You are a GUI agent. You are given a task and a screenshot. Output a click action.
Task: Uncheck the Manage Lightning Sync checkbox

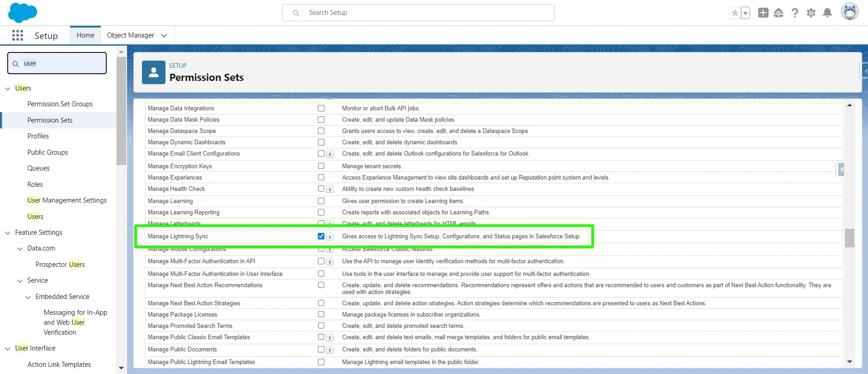click(x=321, y=236)
